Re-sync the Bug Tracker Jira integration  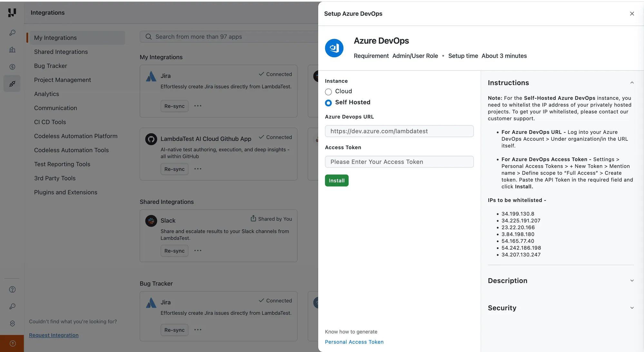pyautogui.click(x=174, y=330)
